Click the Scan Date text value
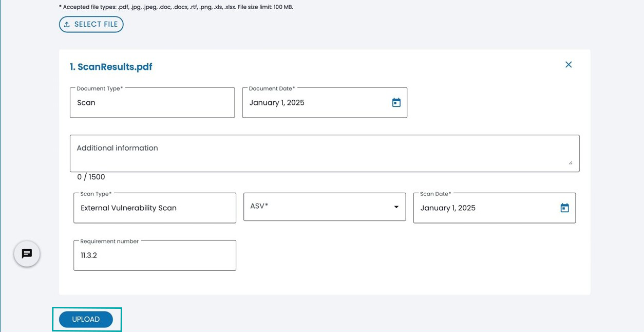Viewport: 644px width, 332px height. point(448,208)
